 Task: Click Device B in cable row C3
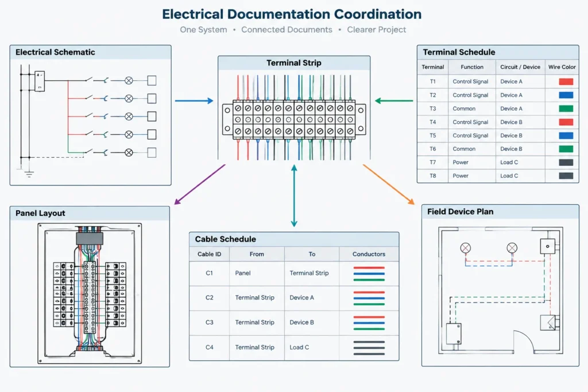point(312,323)
